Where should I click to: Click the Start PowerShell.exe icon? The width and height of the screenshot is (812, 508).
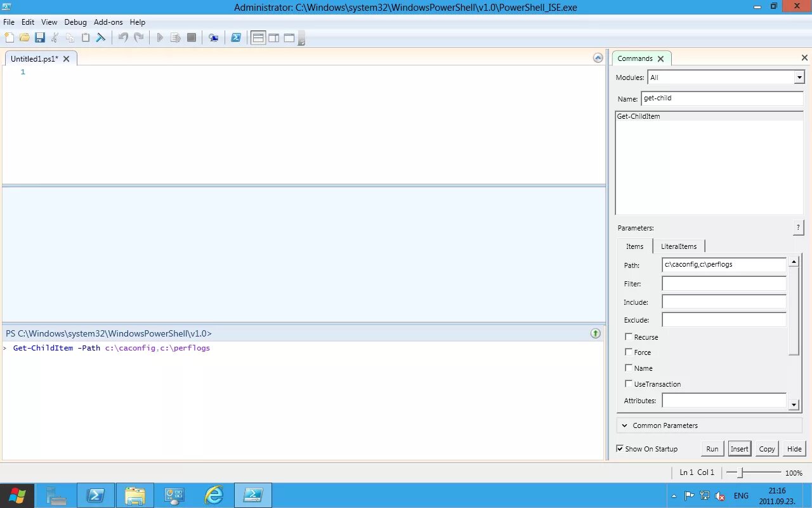point(236,37)
